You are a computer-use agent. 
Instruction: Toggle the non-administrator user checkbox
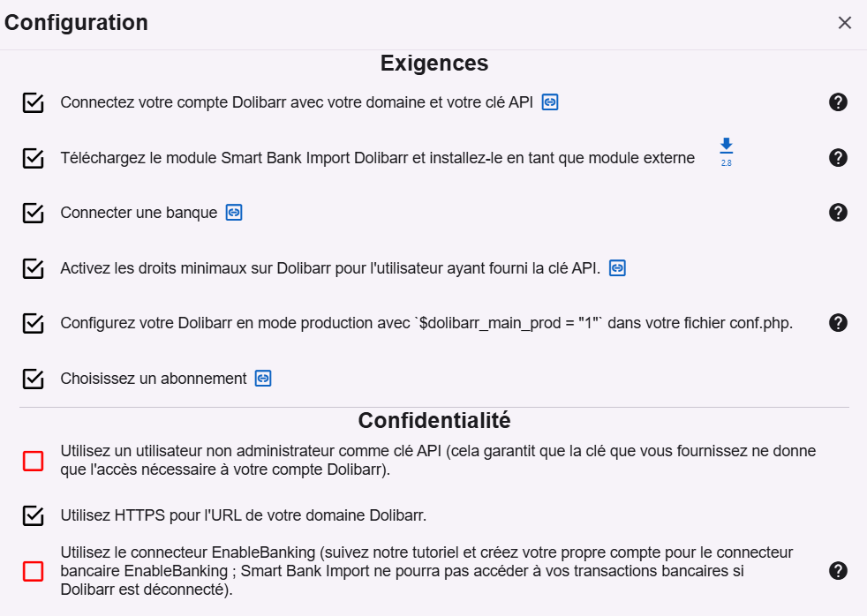click(34, 461)
